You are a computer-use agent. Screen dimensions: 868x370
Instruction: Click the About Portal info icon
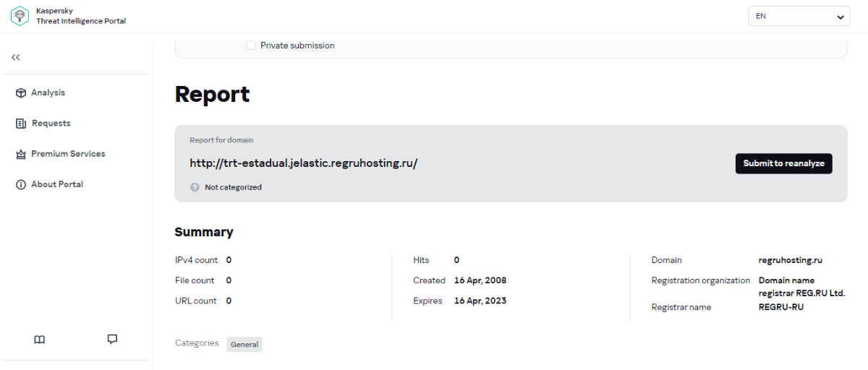coord(21,184)
